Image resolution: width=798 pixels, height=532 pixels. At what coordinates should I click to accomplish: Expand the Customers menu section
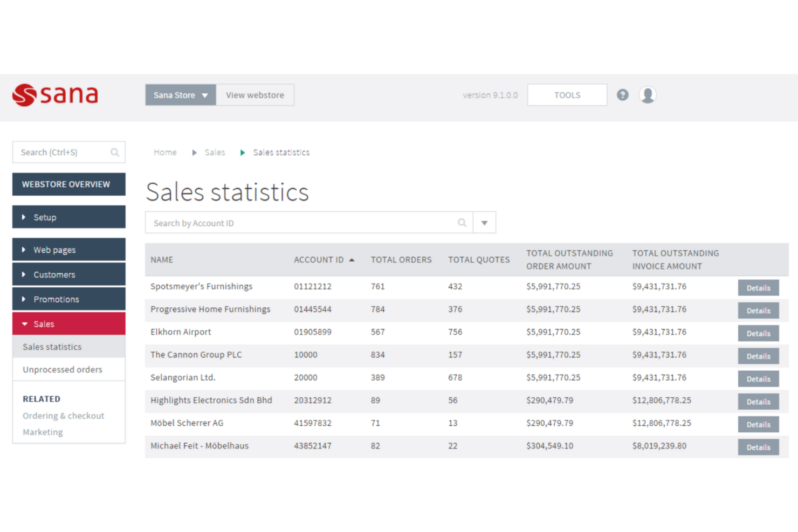tap(69, 274)
